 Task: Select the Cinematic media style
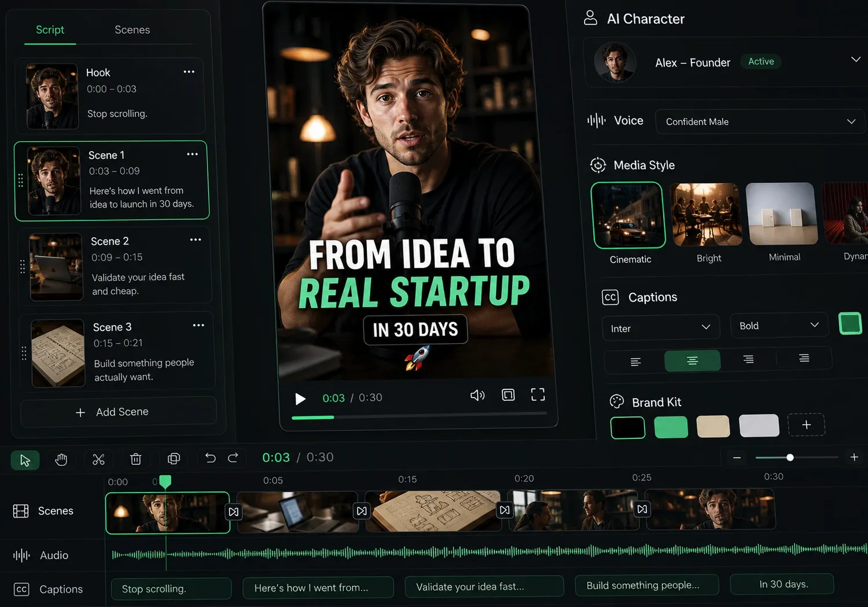628,215
